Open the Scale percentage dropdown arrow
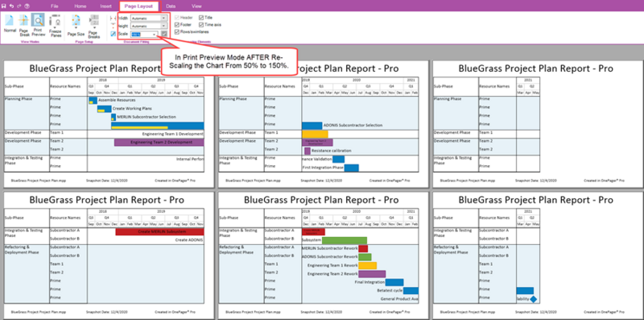This screenshot has width=644, height=320. point(155,34)
